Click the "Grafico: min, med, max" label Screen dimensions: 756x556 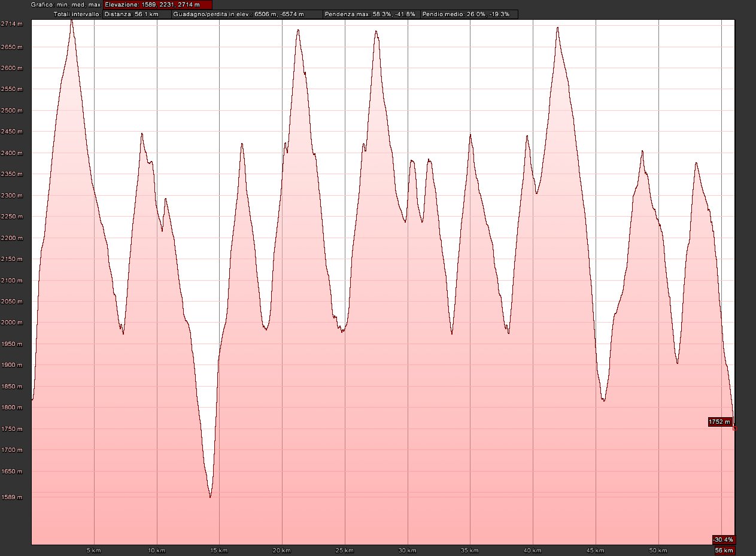coord(67,5)
